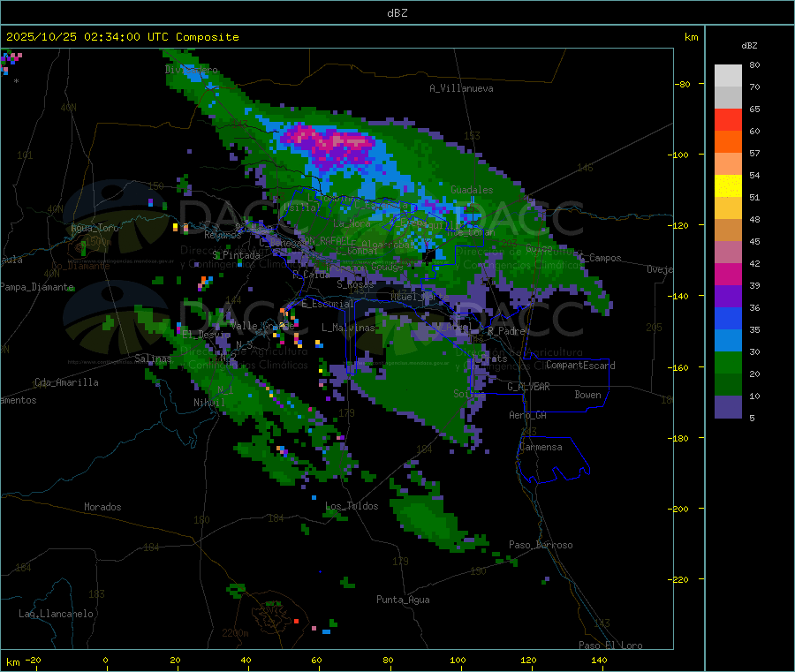
Task: Click the Guadales location label
Action: pos(472,190)
